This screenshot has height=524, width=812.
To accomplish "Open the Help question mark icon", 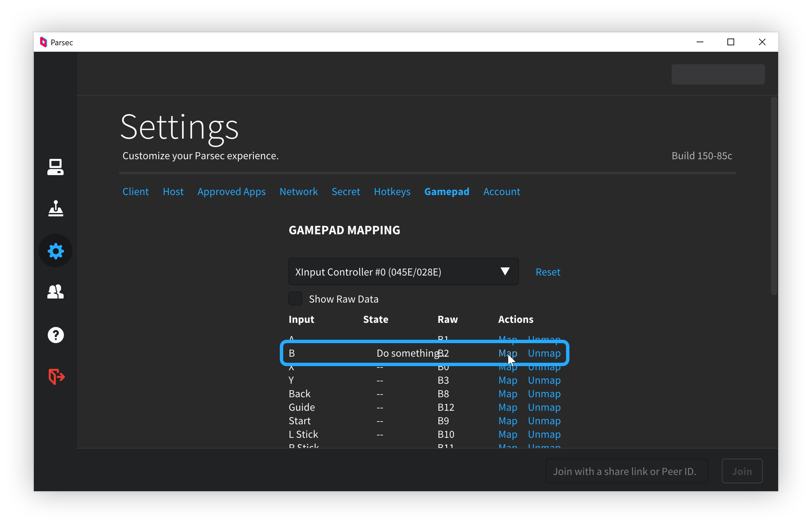I will [55, 335].
